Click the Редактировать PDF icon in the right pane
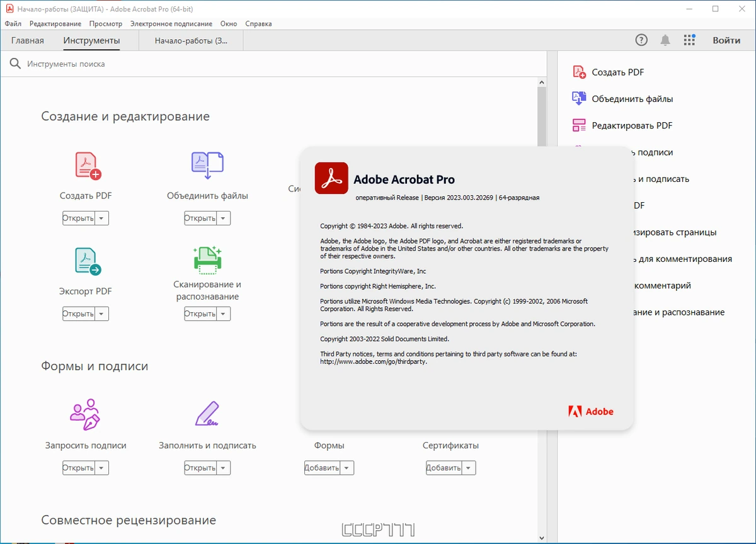This screenshot has height=544, width=756. click(579, 125)
